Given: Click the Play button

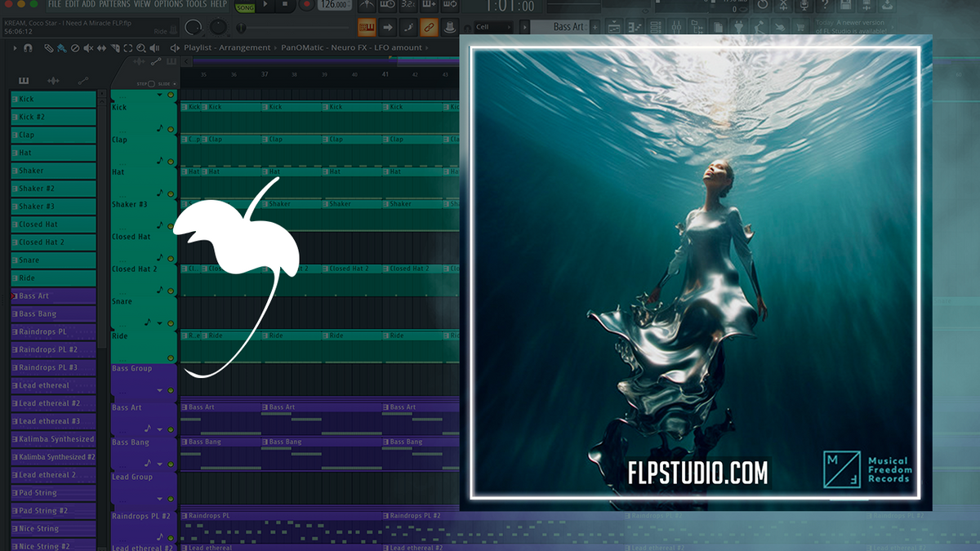Looking at the screenshot, I should click(265, 6).
